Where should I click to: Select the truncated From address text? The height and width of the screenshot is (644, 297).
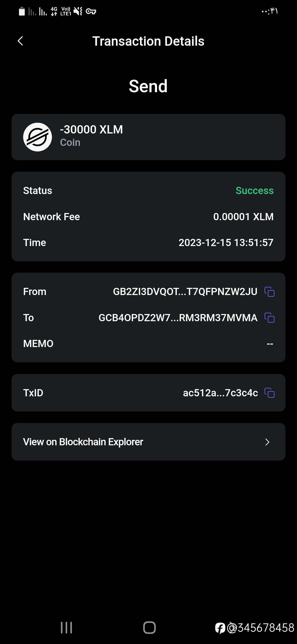click(185, 292)
